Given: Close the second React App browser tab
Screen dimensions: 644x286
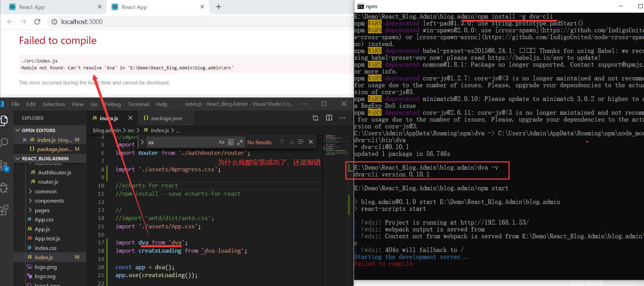Looking at the screenshot, I should tap(202, 7).
